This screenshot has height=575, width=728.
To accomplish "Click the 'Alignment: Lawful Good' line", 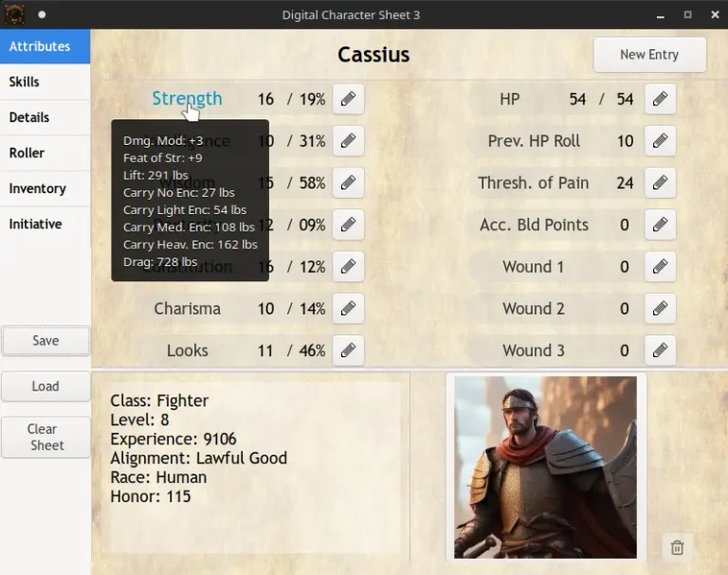I will point(199,458).
